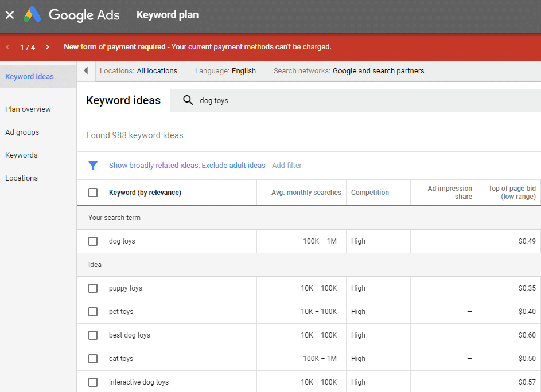Collapse the panel using the left-pointing arrow

click(85, 71)
